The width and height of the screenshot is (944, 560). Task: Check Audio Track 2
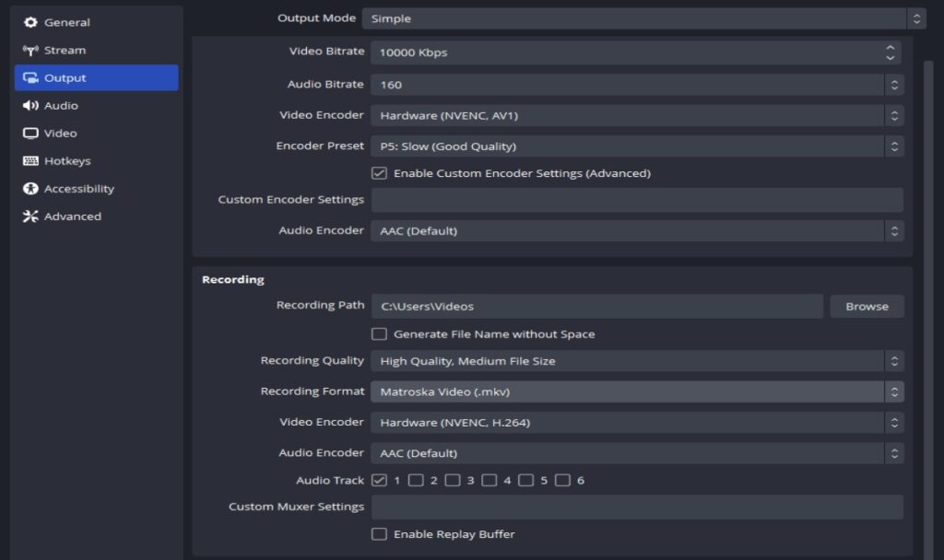(415, 479)
